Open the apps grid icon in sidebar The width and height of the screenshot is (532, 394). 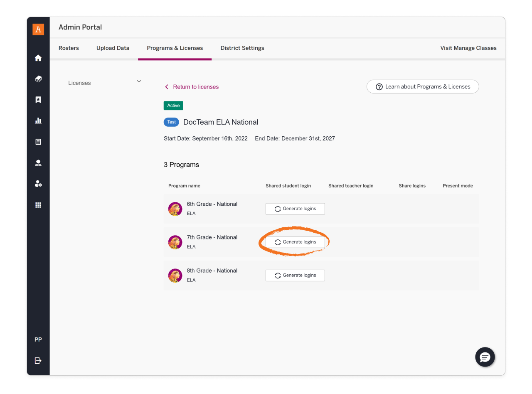tap(38, 205)
